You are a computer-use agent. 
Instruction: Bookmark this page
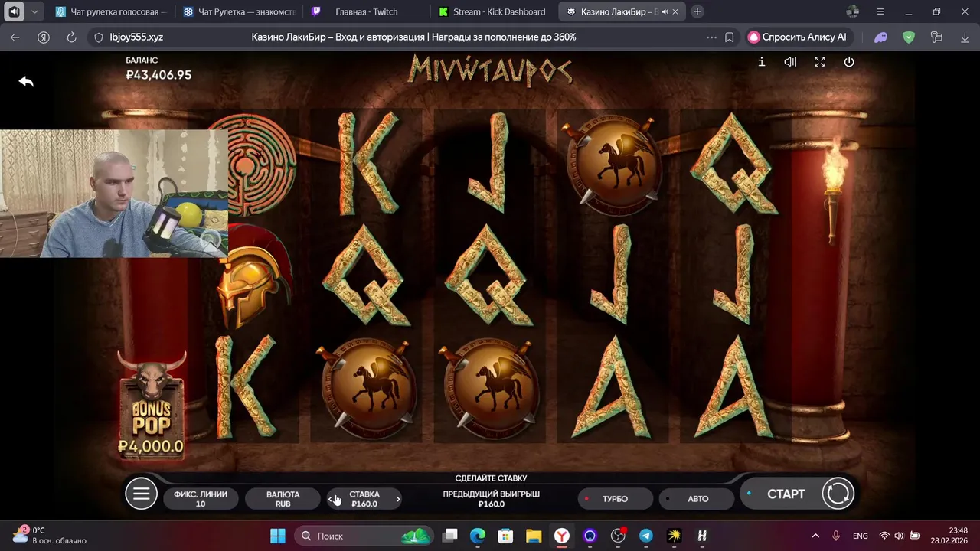(x=730, y=37)
